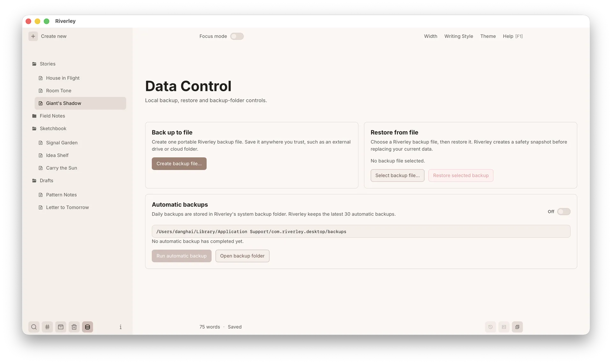The image size is (612, 364).
Task: Open search with the magnifier icon
Action: [x=34, y=327]
